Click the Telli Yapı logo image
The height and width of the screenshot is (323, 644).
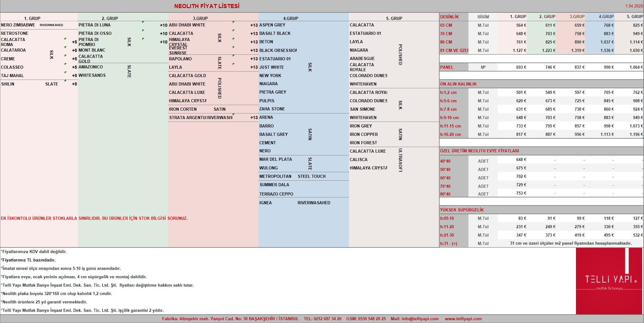click(609, 281)
